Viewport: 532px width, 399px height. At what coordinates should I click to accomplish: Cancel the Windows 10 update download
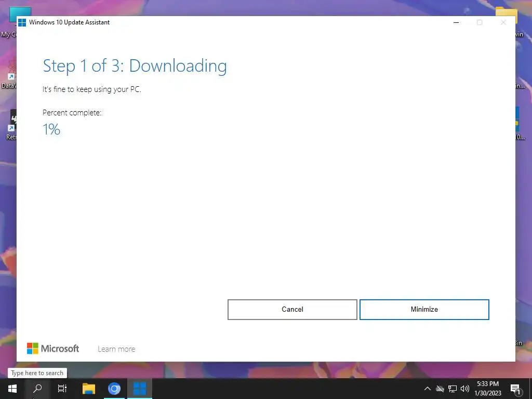click(x=292, y=310)
